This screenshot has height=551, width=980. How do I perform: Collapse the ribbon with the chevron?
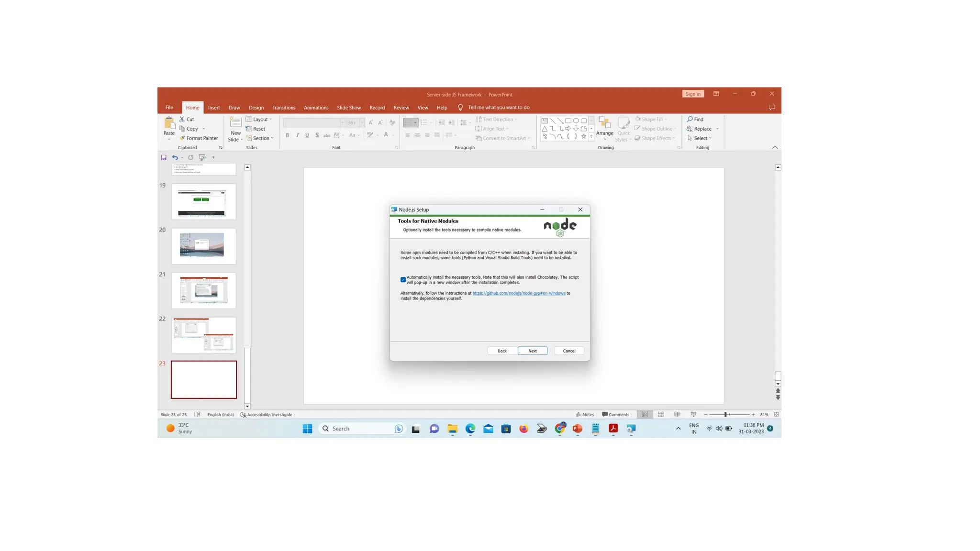click(775, 148)
